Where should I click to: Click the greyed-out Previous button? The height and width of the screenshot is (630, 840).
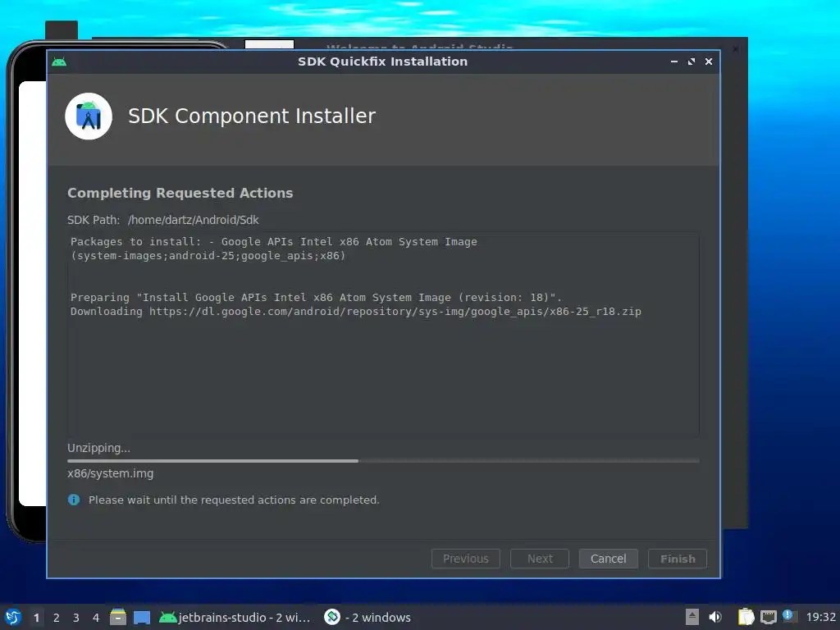[x=466, y=559]
